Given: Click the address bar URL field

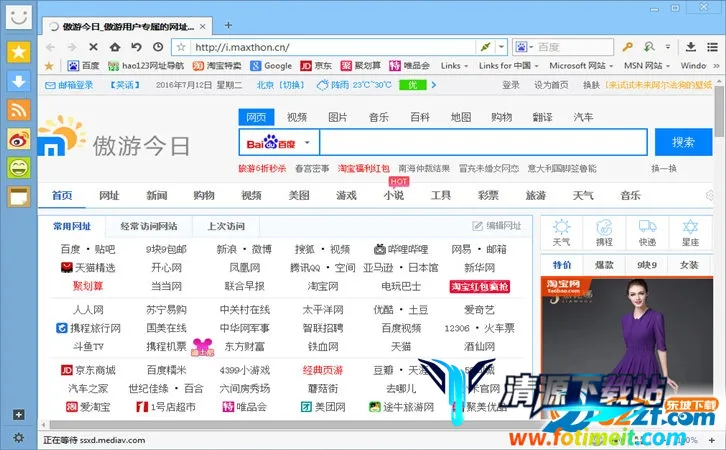Looking at the screenshot, I should 330,47.
